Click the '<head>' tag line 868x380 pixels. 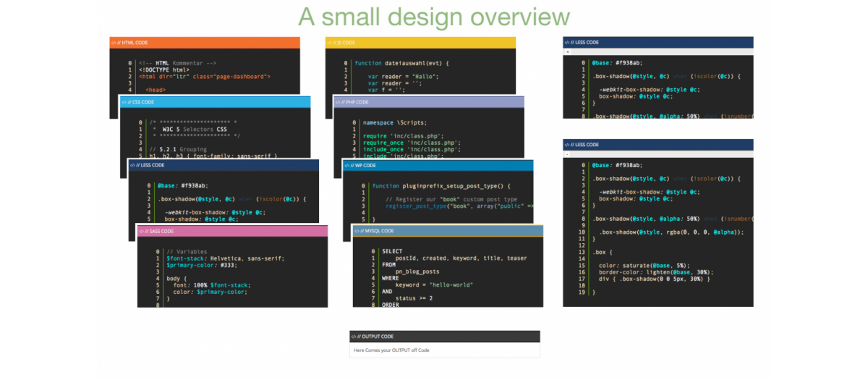(155, 90)
